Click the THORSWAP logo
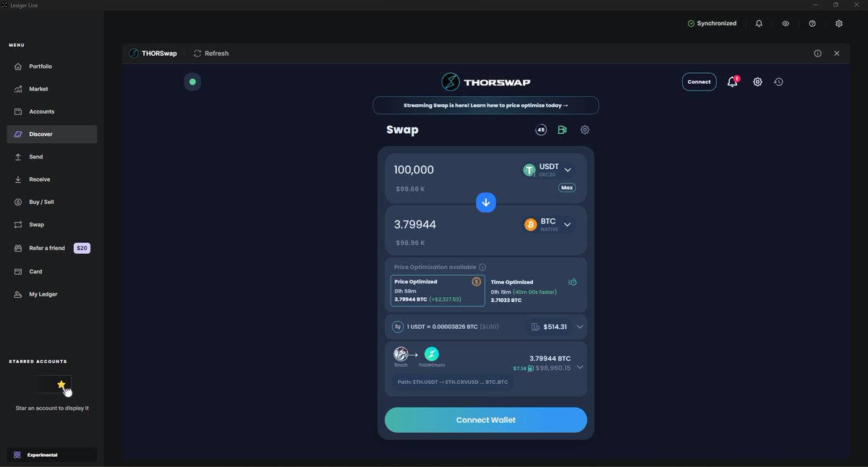This screenshot has height=467, width=868. point(486,82)
